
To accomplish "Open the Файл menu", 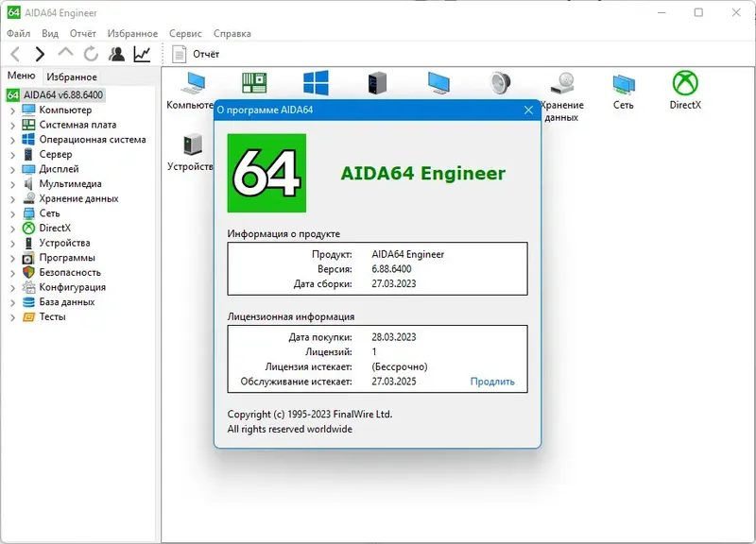I will point(19,33).
